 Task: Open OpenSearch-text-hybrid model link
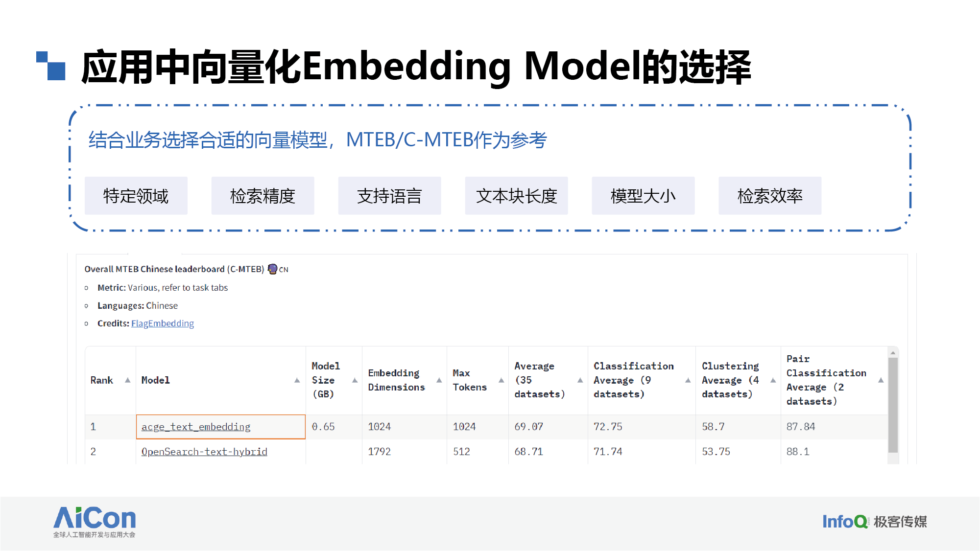[x=204, y=452]
